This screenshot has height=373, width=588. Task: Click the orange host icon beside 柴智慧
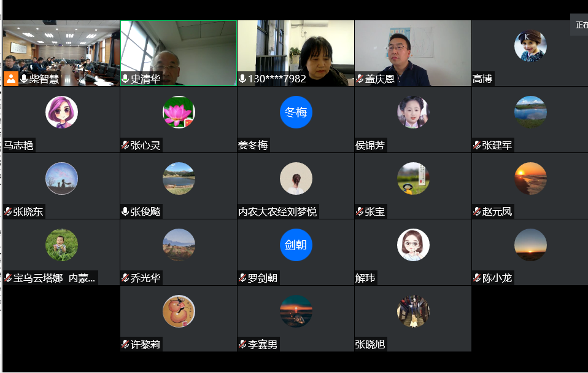[x=10, y=79]
